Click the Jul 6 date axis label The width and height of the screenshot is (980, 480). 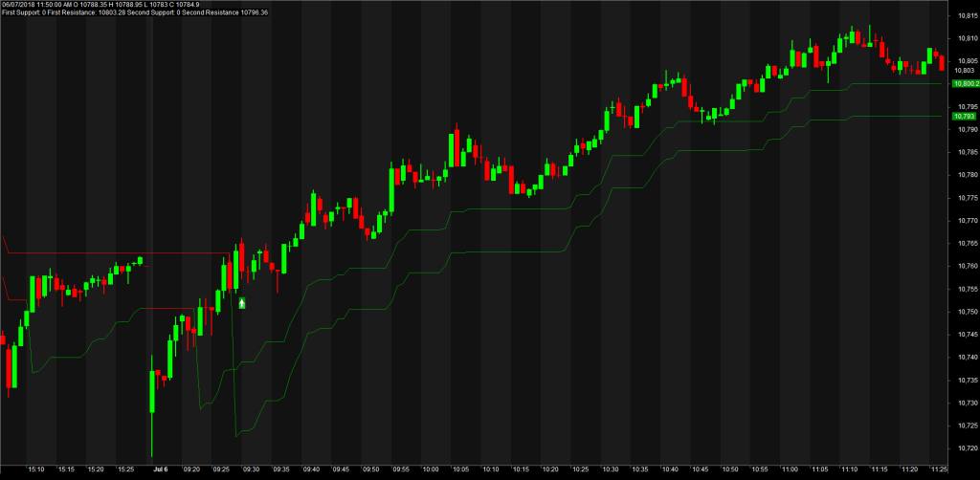point(160,469)
